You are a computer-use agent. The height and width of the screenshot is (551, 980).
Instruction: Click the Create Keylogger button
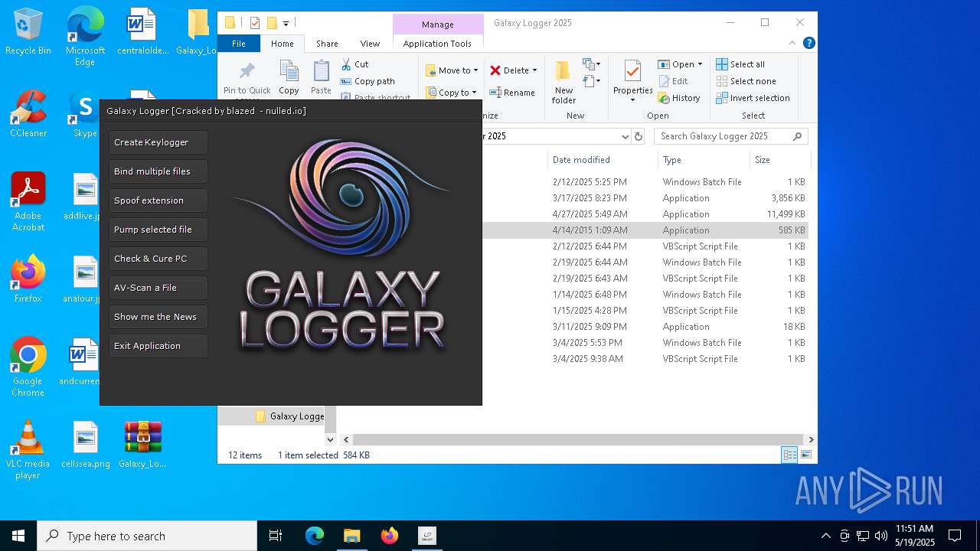158,142
